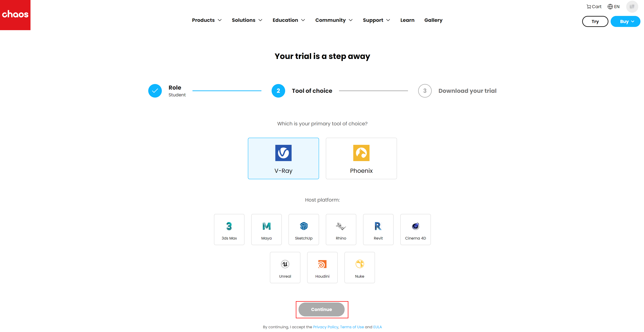Go back to completed Role step checkmark
This screenshot has width=644, height=332.
tap(155, 91)
